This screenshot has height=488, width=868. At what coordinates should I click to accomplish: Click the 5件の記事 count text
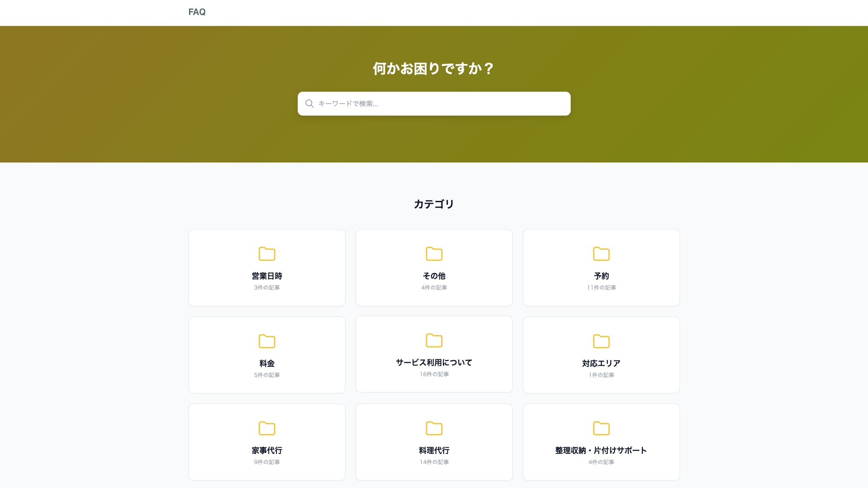(x=267, y=375)
